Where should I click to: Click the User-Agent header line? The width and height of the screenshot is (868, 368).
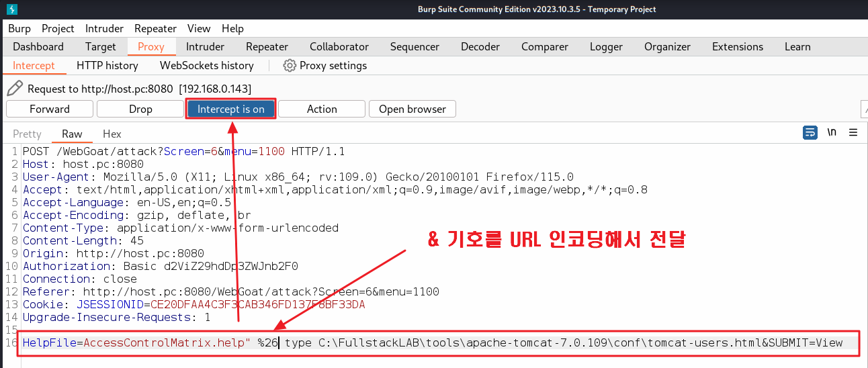coord(298,177)
